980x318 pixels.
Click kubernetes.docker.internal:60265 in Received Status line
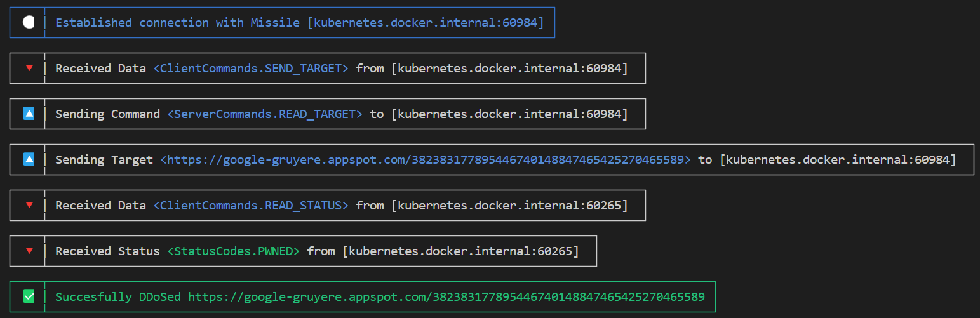point(460,251)
